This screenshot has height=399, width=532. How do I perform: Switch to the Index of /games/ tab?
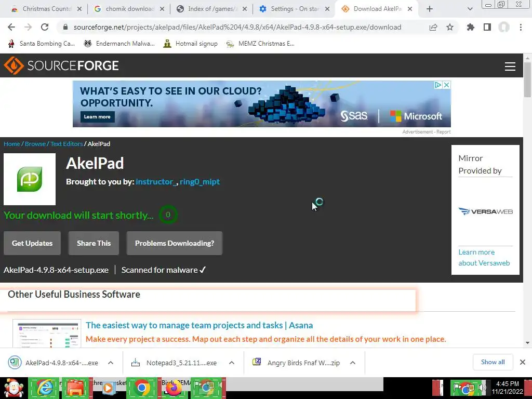(x=211, y=9)
